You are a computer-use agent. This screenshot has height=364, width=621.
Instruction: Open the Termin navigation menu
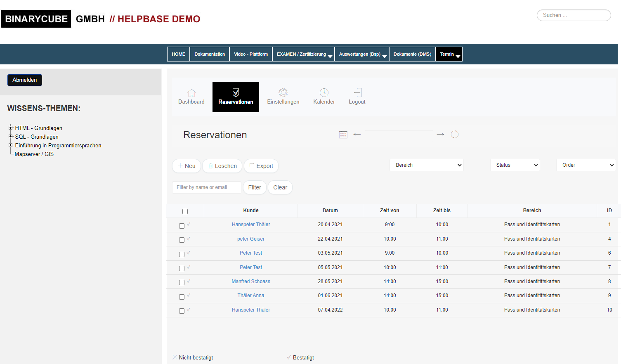(449, 54)
